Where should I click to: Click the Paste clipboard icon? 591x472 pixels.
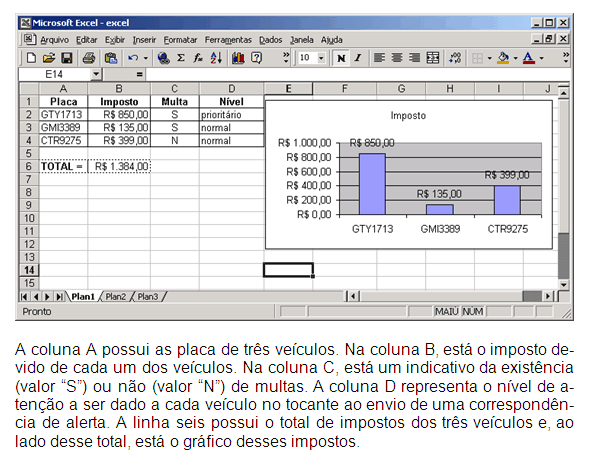point(111,58)
